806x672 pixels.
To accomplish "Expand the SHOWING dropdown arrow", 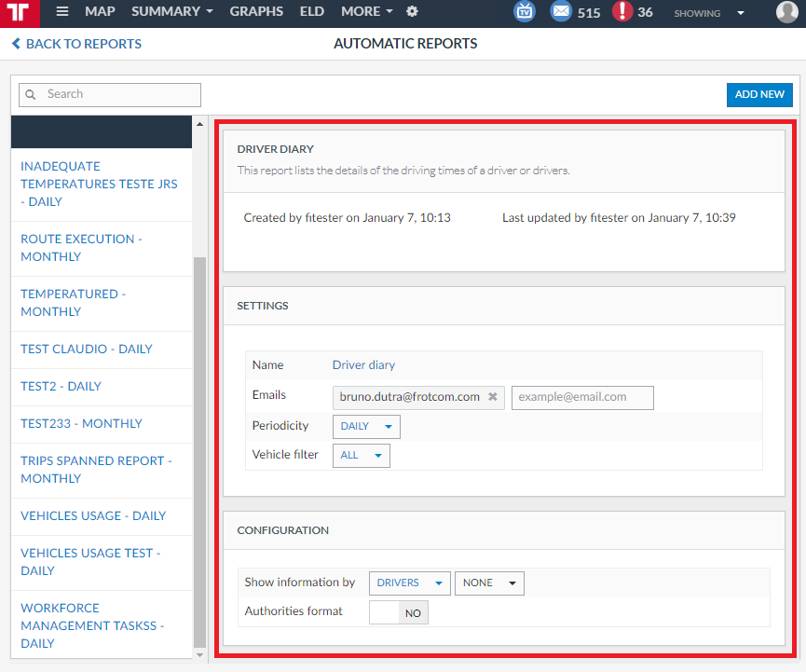I will pyautogui.click(x=741, y=13).
